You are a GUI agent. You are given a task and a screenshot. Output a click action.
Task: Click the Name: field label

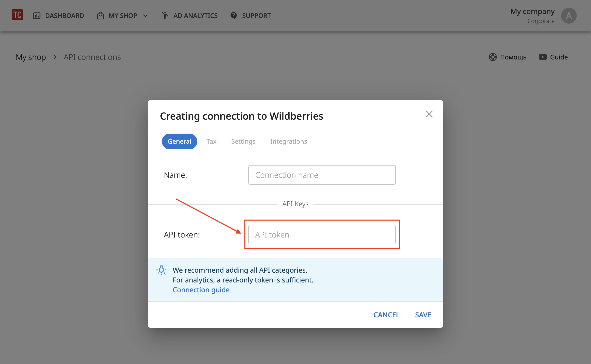(175, 175)
